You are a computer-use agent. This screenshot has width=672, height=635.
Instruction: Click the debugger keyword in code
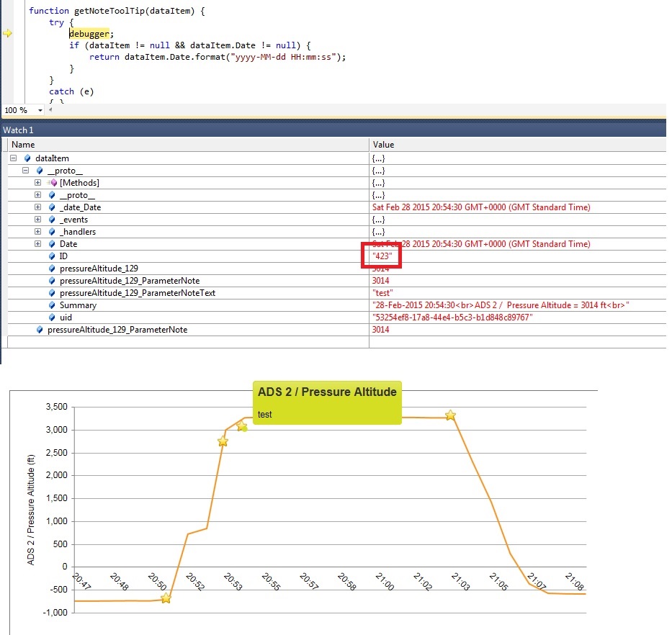89,34
